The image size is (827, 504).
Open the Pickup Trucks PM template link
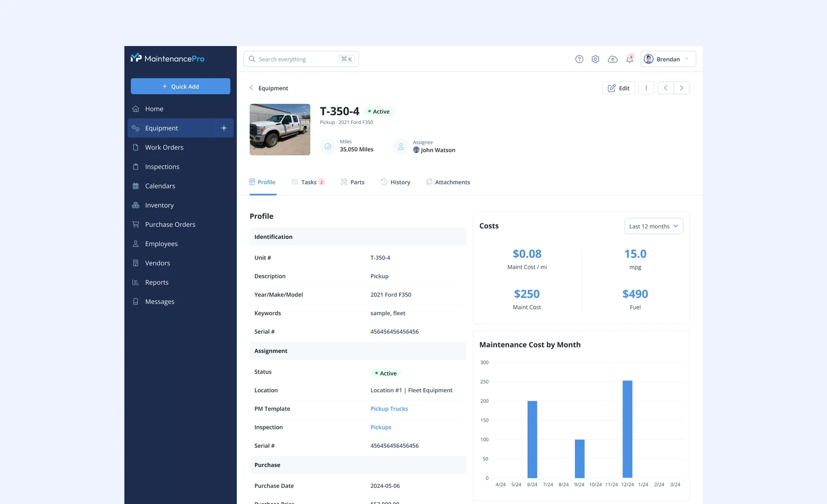(389, 409)
